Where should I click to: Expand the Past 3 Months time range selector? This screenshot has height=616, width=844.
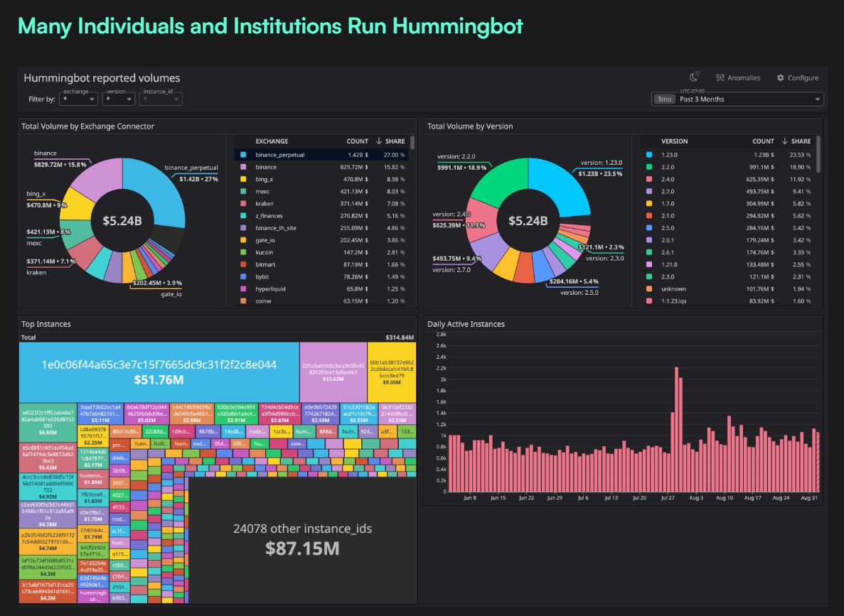737,99
